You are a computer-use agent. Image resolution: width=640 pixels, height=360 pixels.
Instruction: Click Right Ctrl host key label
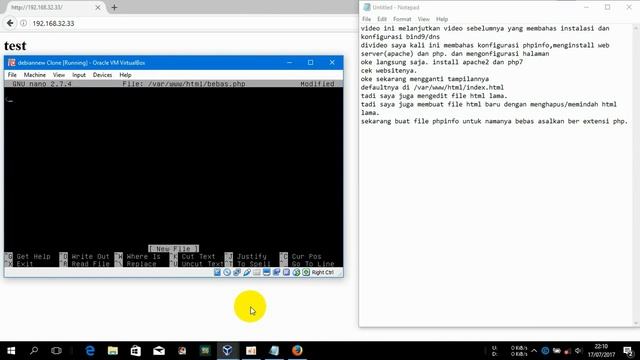322,272
